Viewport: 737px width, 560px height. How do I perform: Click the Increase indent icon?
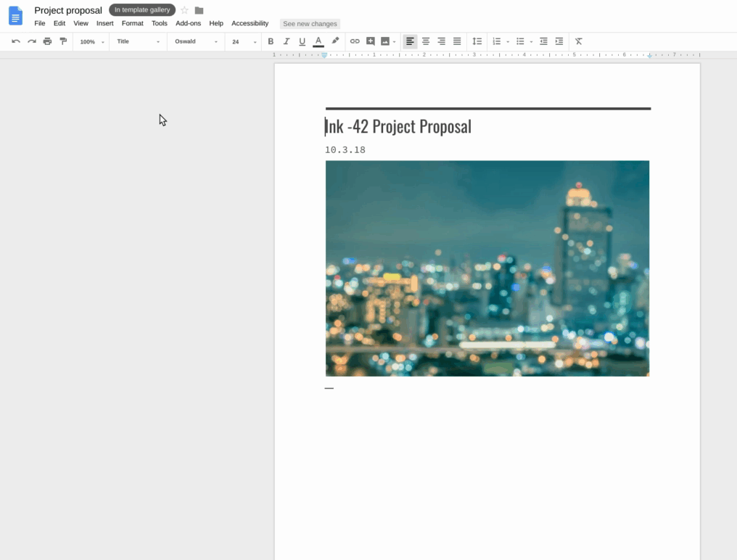click(x=559, y=41)
